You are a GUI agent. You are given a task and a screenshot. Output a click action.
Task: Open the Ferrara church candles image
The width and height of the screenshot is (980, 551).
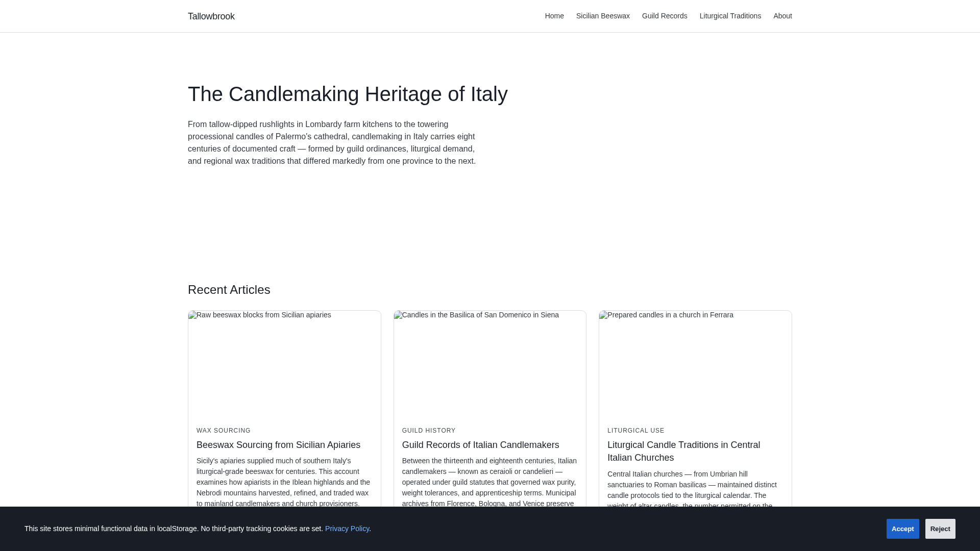click(x=695, y=364)
